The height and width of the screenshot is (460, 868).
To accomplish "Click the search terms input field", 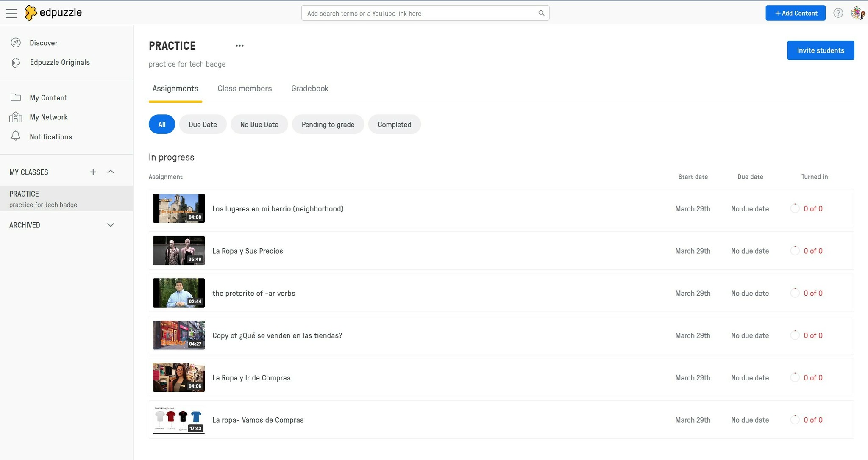I will click(420, 13).
